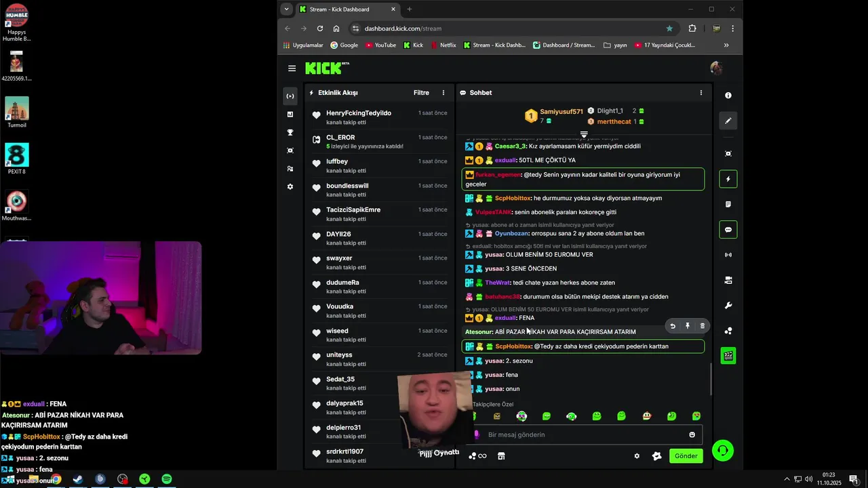Screen dimensions: 868x488
Task: Click the wrench tools icon in right toolbar
Action: [728, 306]
